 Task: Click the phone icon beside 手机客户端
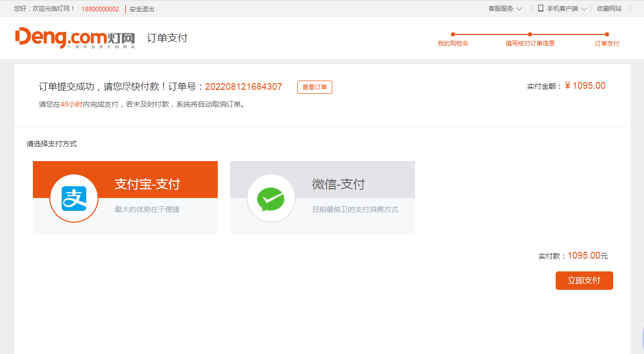click(x=541, y=8)
